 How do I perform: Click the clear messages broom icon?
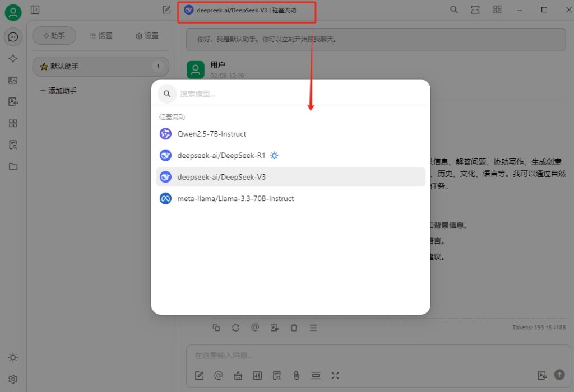click(x=238, y=376)
